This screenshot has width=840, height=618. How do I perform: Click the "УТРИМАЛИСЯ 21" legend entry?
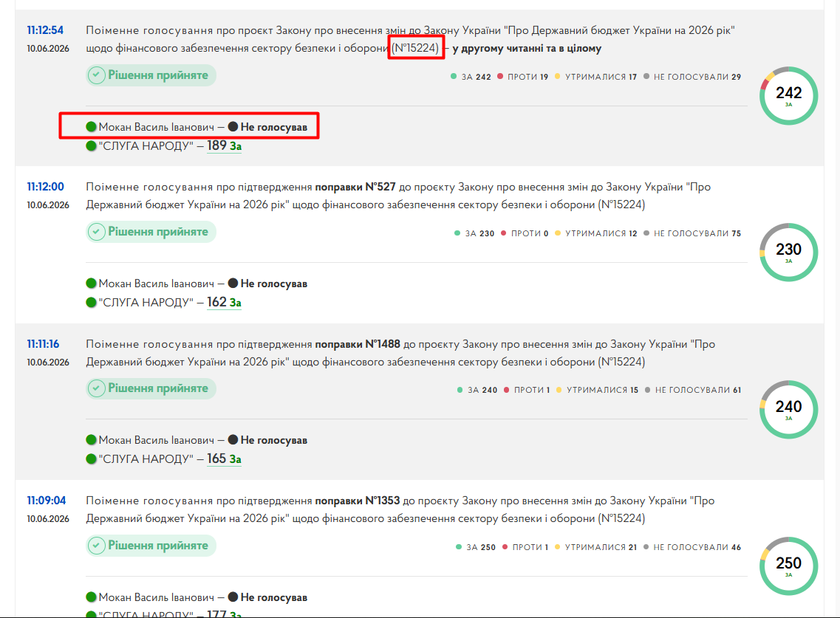[595, 547]
